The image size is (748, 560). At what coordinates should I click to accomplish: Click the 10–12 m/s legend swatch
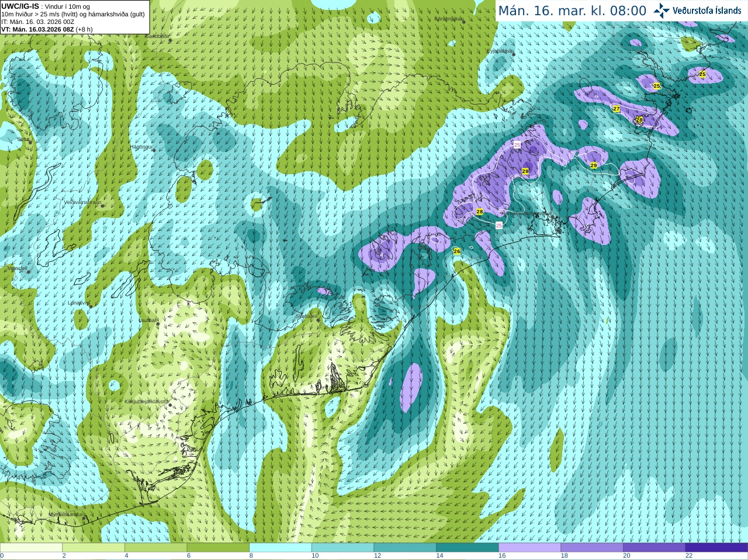(x=342, y=548)
